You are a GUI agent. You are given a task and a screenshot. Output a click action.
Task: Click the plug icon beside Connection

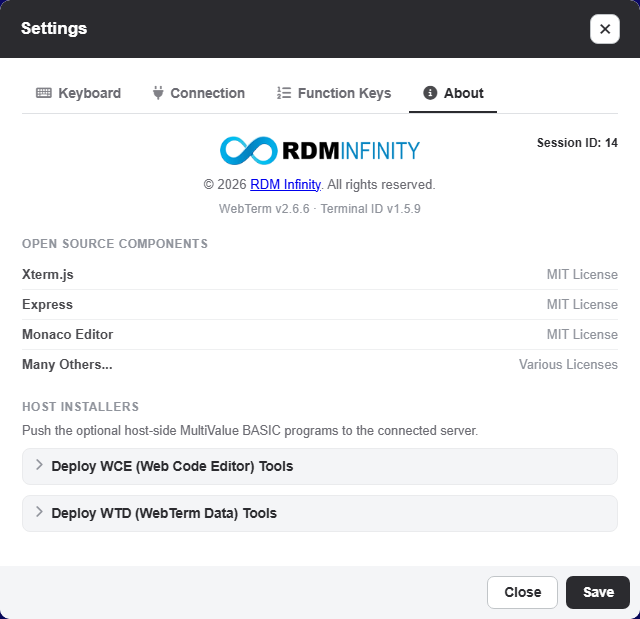(x=158, y=93)
